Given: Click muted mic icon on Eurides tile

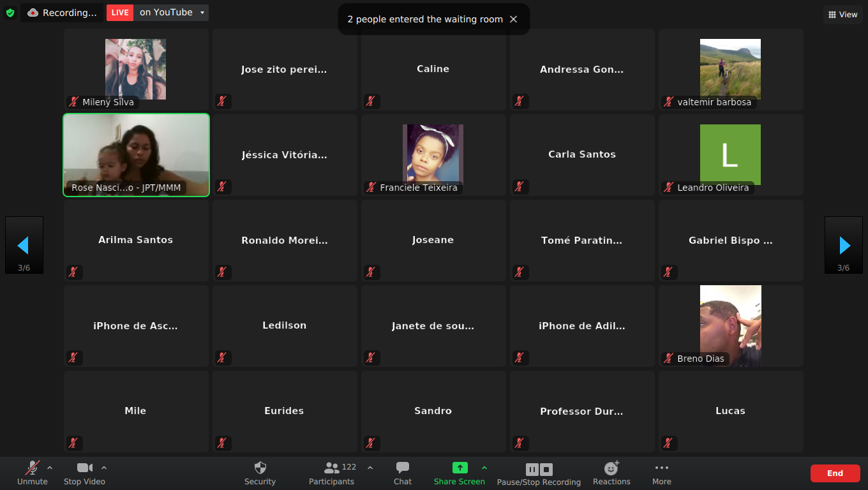Looking at the screenshot, I should coord(222,443).
